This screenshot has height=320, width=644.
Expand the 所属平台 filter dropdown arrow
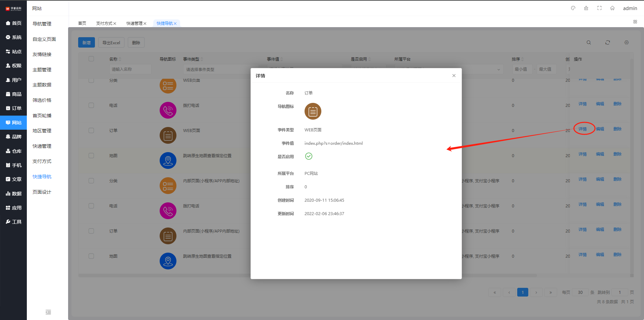[498, 69]
